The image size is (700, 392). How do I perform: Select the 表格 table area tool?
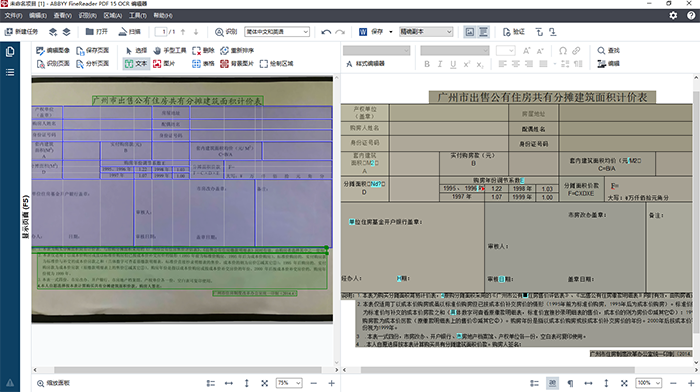point(204,63)
